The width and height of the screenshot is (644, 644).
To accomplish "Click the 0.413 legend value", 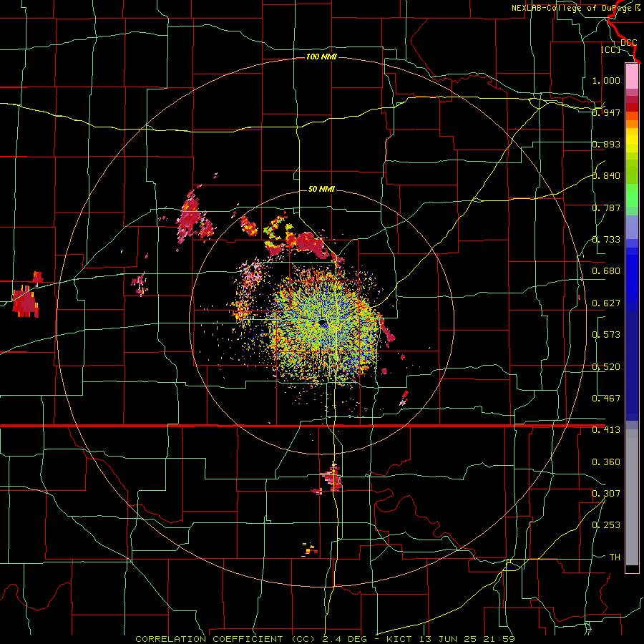I will point(606,430).
